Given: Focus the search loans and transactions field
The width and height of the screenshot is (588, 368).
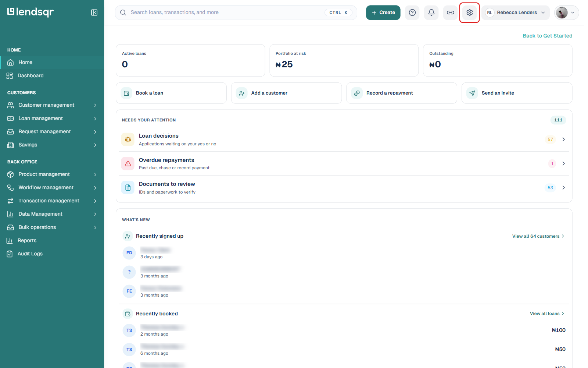Looking at the screenshot, I should [x=236, y=13].
